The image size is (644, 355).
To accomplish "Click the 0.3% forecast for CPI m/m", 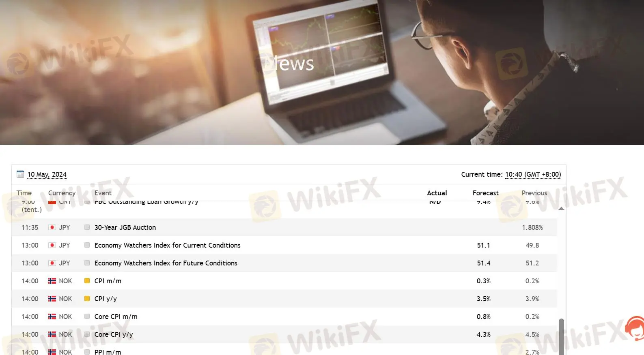I will coord(484,281).
